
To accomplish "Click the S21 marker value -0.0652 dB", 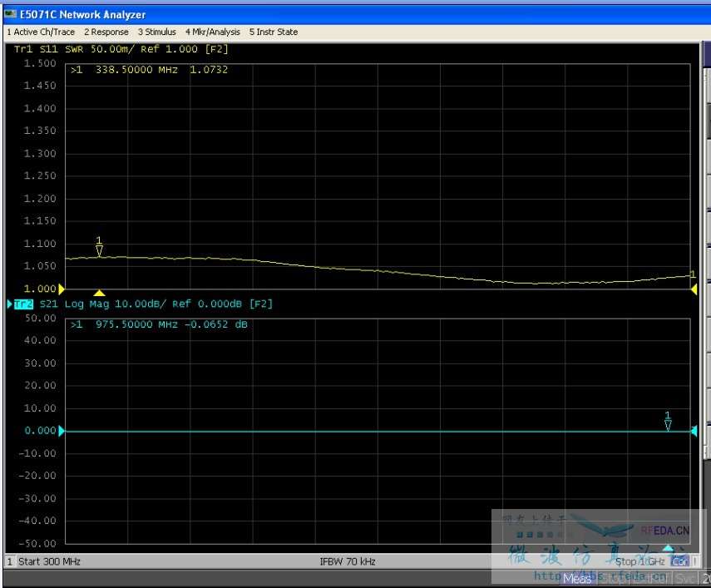I will (x=216, y=324).
